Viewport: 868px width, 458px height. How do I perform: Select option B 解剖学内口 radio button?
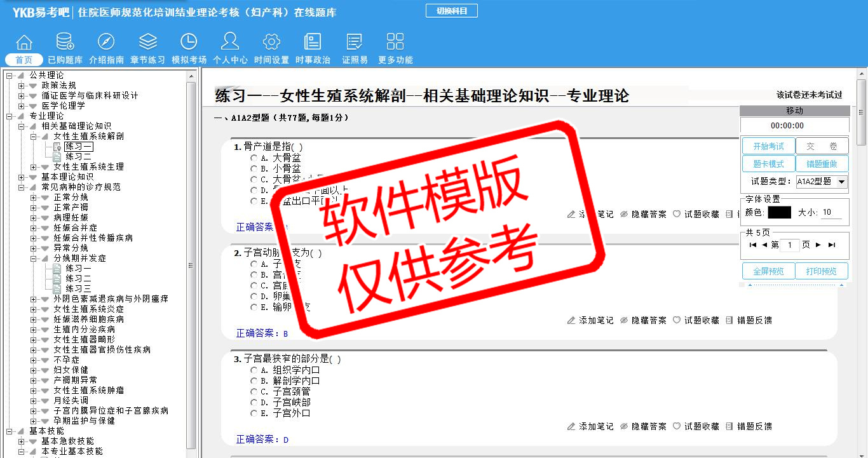(x=254, y=381)
